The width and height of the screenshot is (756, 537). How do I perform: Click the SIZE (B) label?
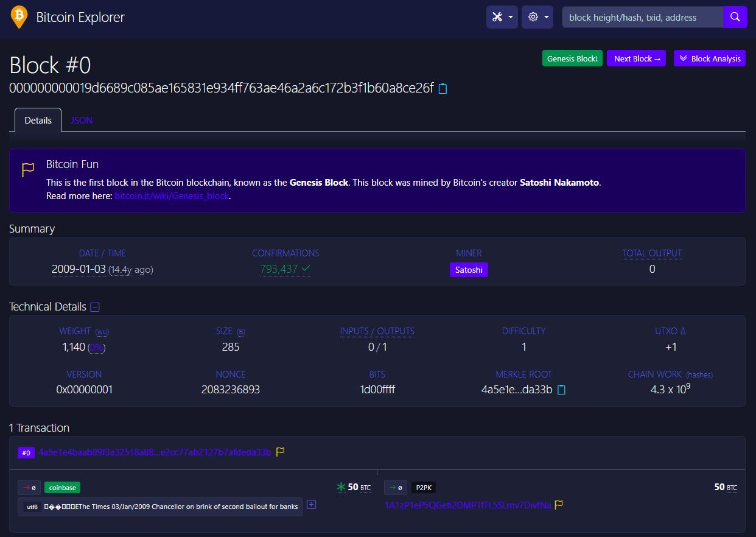tap(231, 331)
